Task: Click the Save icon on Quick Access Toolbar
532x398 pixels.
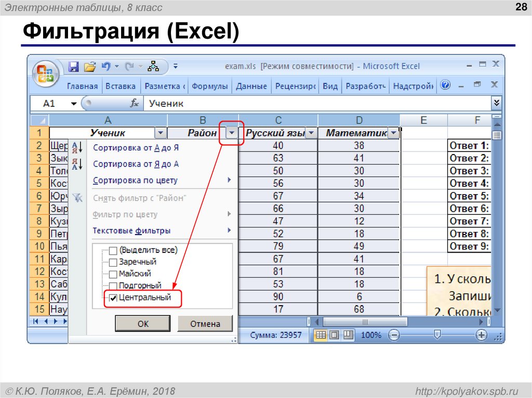Action: tap(74, 66)
